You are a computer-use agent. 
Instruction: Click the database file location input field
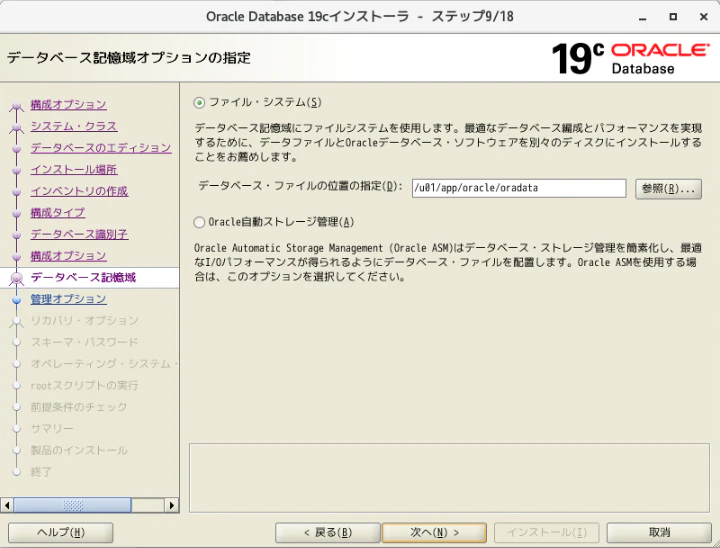[519, 188]
